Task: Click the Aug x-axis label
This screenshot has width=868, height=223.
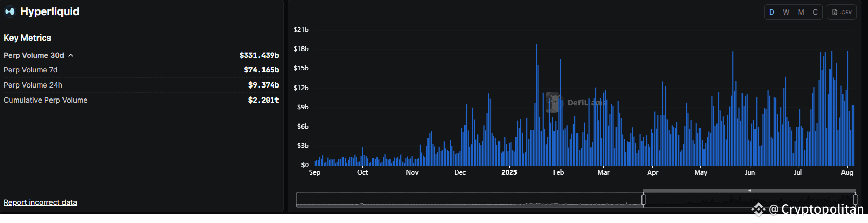Action: [847, 172]
